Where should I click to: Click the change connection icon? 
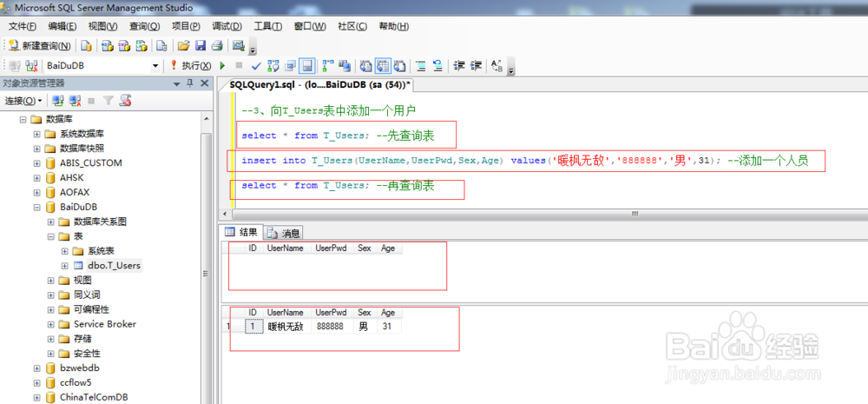(31, 66)
